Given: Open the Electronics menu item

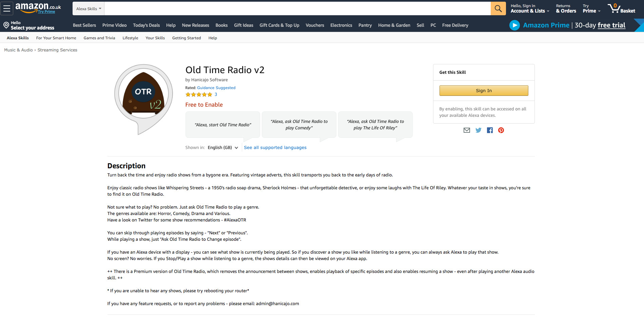Looking at the screenshot, I should coord(341,25).
